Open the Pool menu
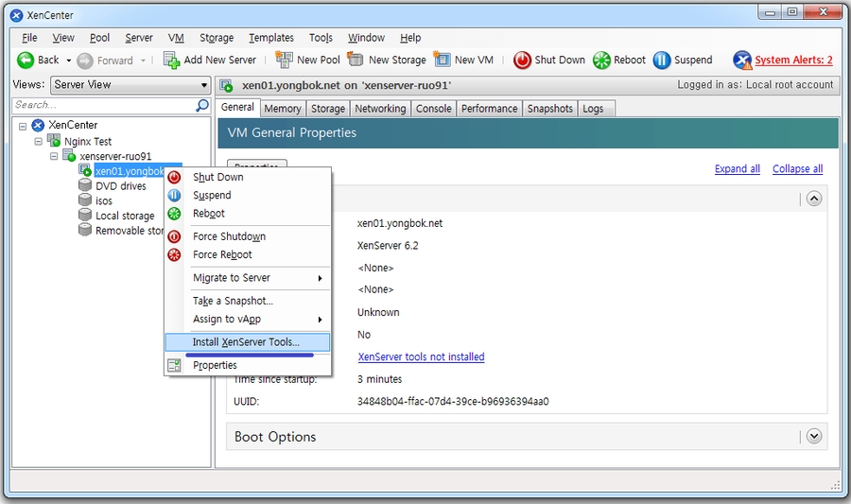This screenshot has width=851, height=504. point(100,38)
